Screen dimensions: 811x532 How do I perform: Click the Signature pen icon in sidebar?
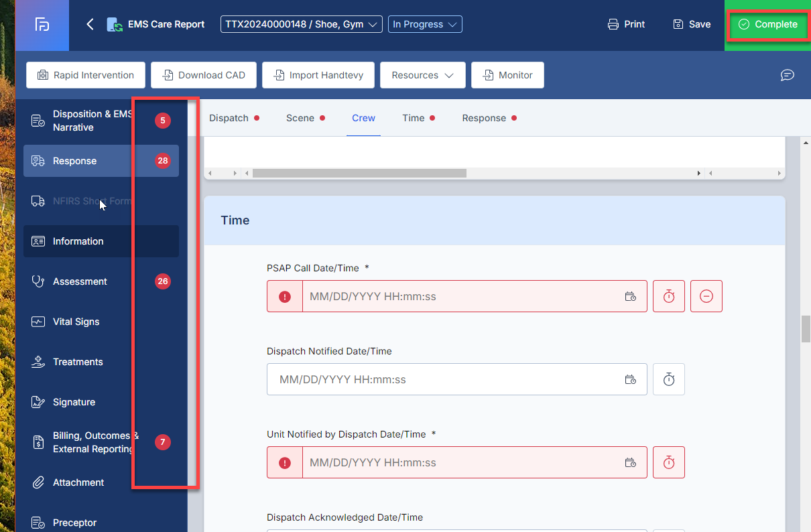tap(38, 402)
